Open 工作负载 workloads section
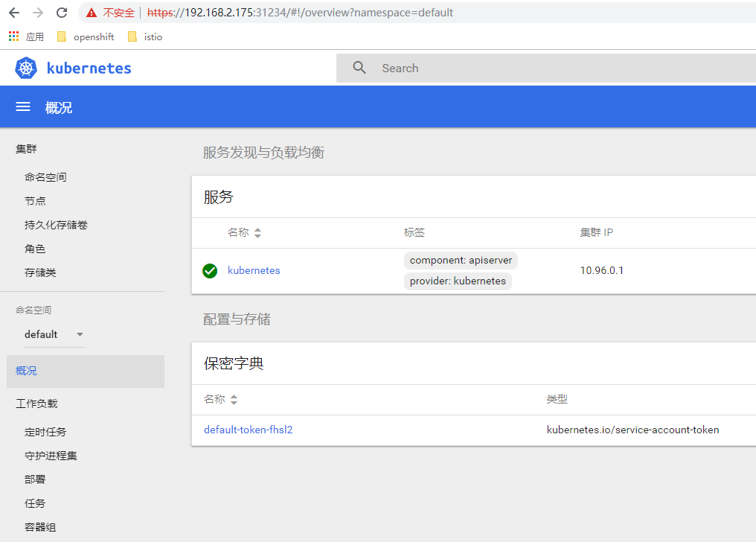756x542 pixels. click(x=36, y=404)
